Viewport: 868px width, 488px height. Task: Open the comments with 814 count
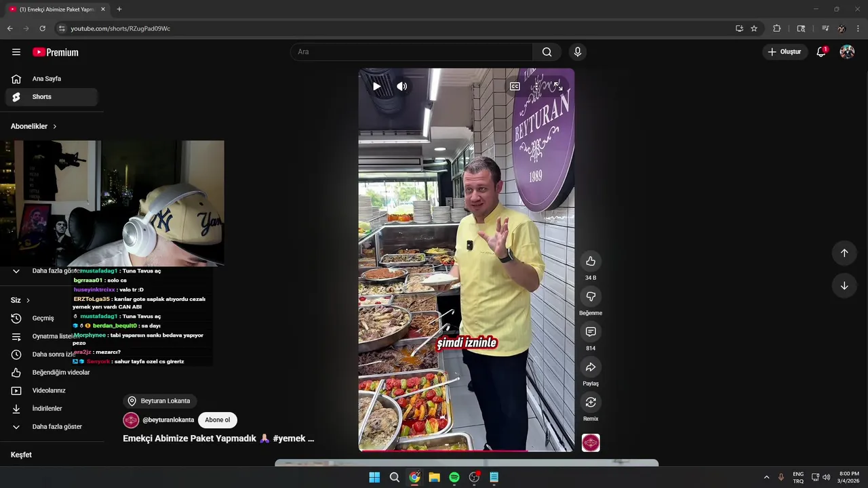pos(591,332)
